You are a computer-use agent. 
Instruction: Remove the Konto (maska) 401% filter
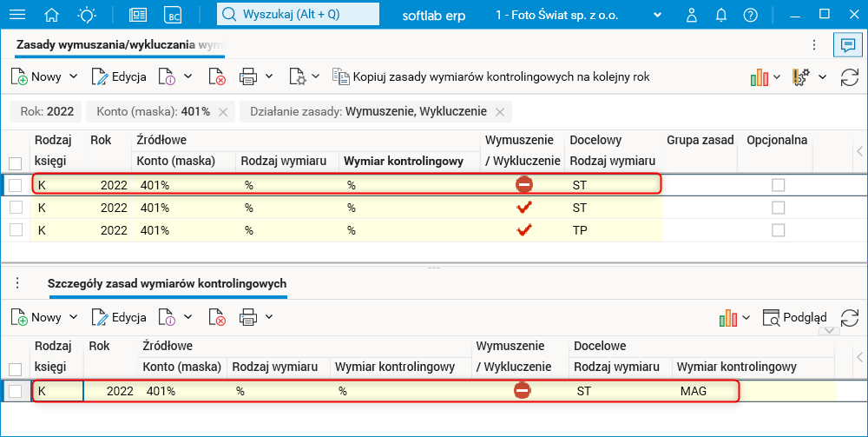(x=223, y=112)
